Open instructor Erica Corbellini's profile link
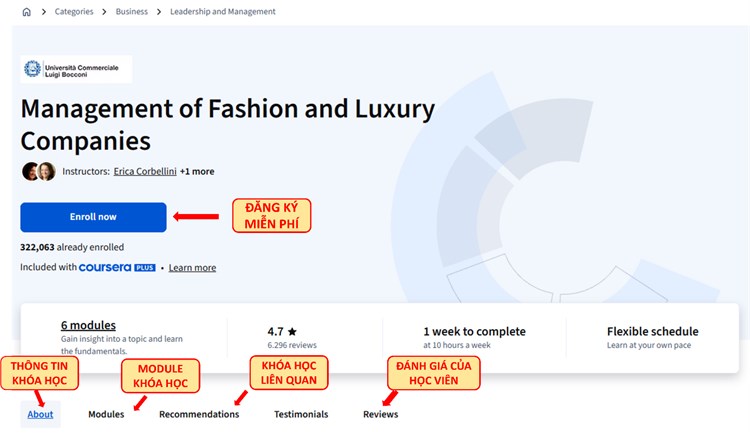Viewport: 750px width, 434px height. tap(145, 171)
